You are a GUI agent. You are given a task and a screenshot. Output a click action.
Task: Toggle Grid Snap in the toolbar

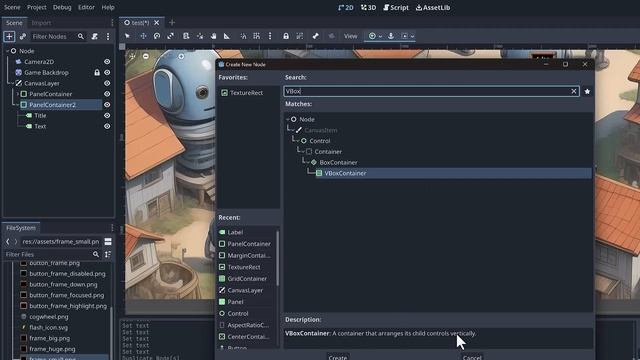pos(256,36)
